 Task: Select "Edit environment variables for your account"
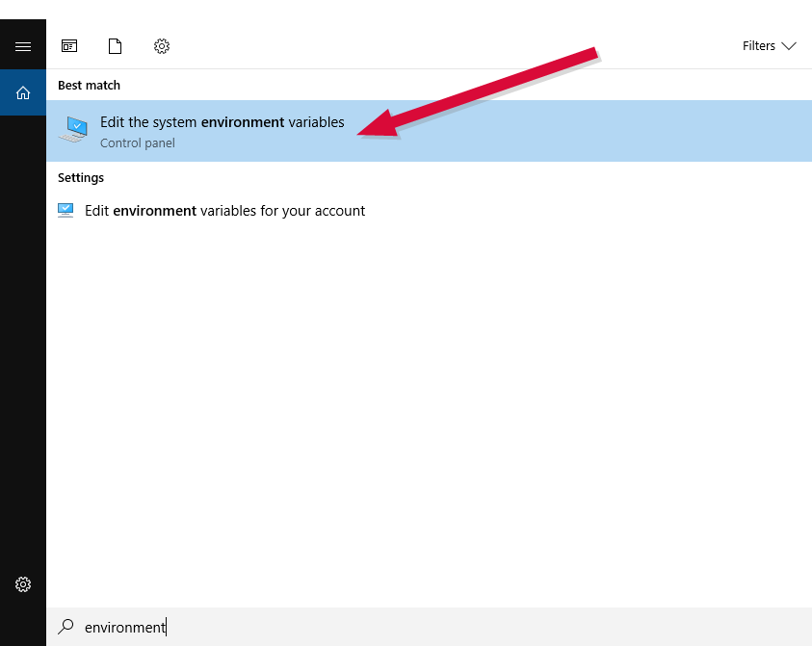pyautogui.click(x=224, y=211)
